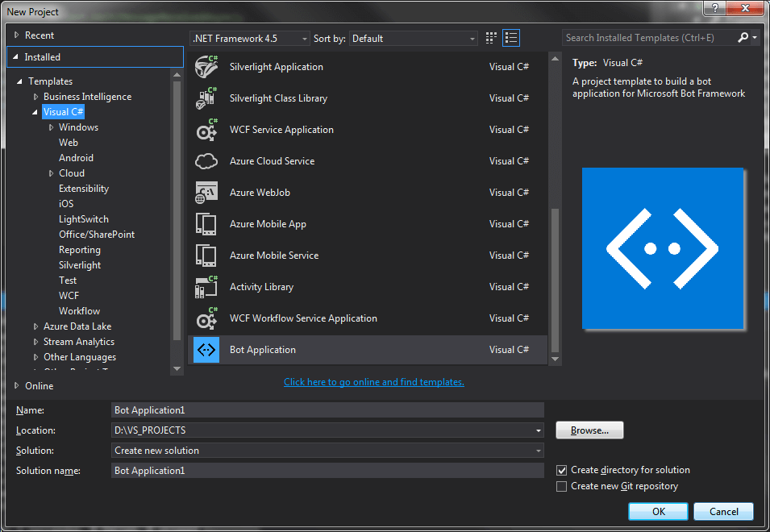770x532 pixels.
Task: Click the tree scroll down arrow
Action: [x=177, y=369]
